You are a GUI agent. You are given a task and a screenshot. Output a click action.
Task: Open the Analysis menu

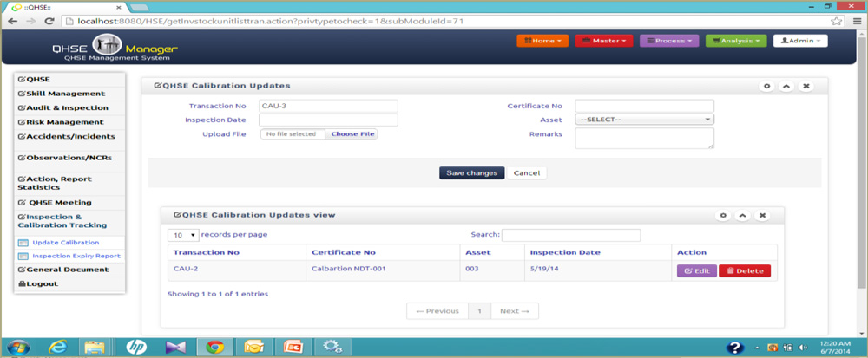pyautogui.click(x=736, y=41)
